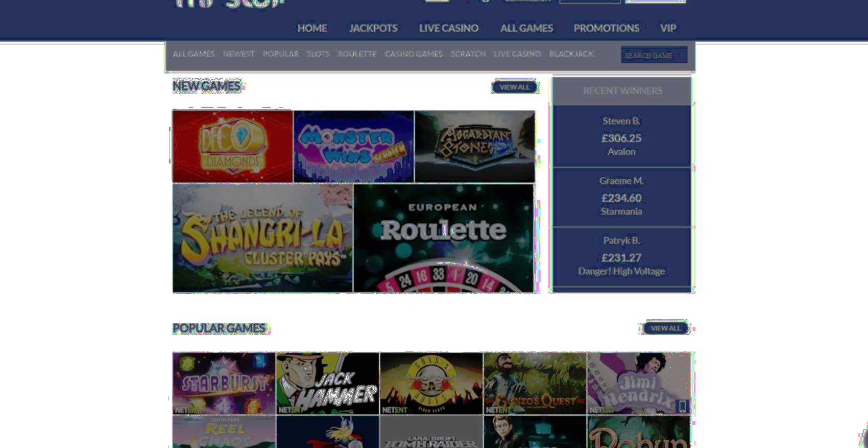
Task: Open the Starburst game
Action: tap(224, 383)
